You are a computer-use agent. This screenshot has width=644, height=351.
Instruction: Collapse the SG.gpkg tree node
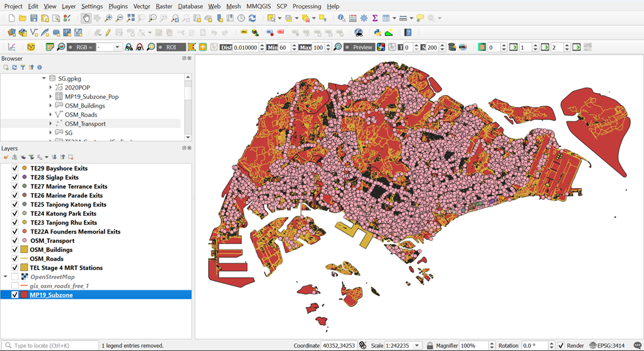[x=44, y=79]
